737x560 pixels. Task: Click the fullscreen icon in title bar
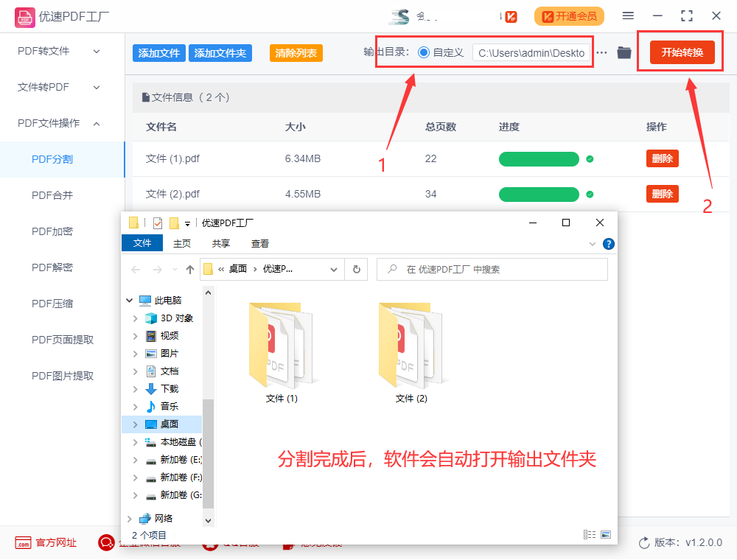point(687,16)
